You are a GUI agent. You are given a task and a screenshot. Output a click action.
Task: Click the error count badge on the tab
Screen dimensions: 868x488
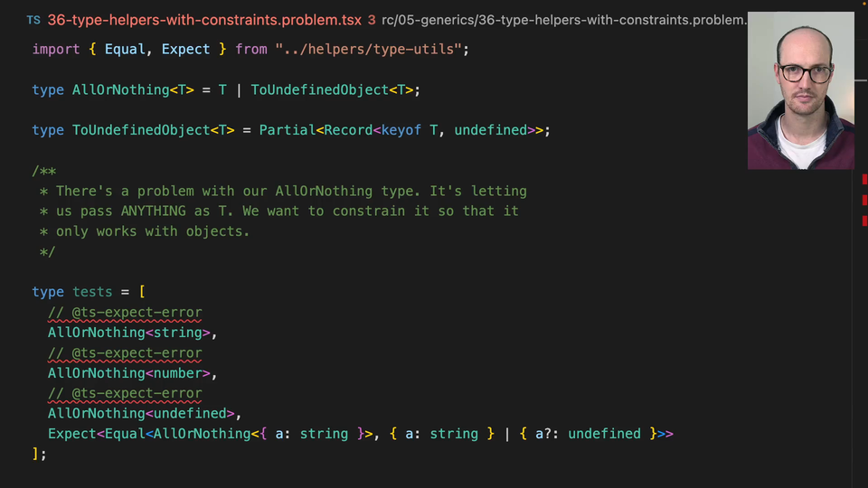(372, 20)
